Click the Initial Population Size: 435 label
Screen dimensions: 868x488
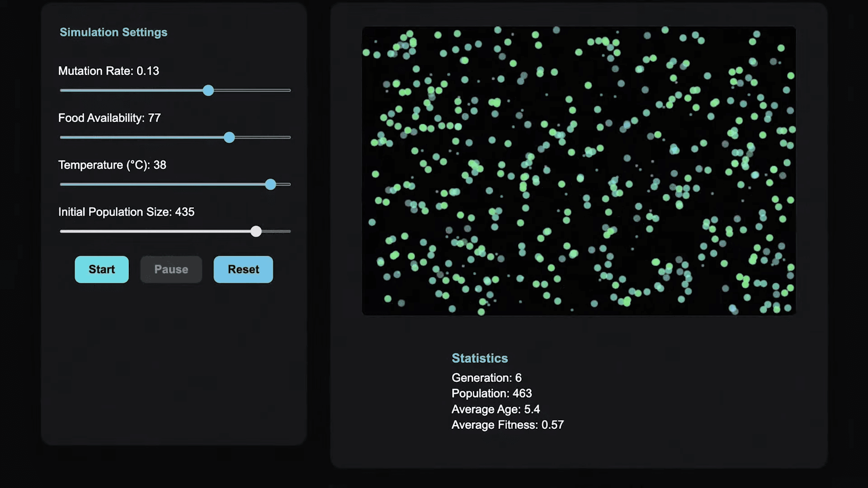pyautogui.click(x=126, y=212)
